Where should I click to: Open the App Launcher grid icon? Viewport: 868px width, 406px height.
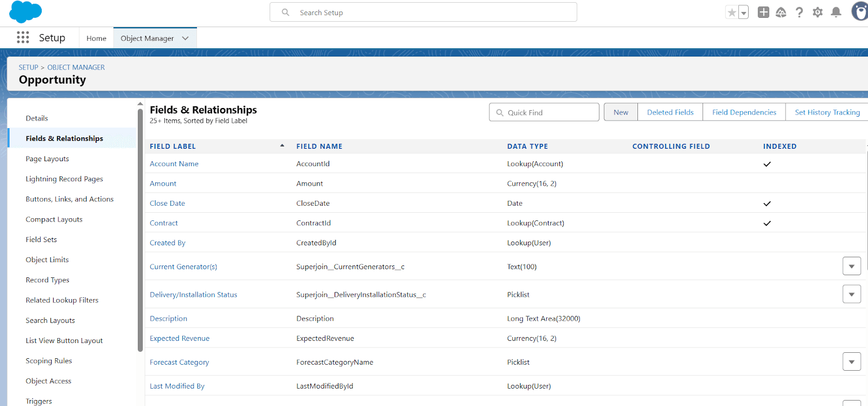(x=23, y=37)
